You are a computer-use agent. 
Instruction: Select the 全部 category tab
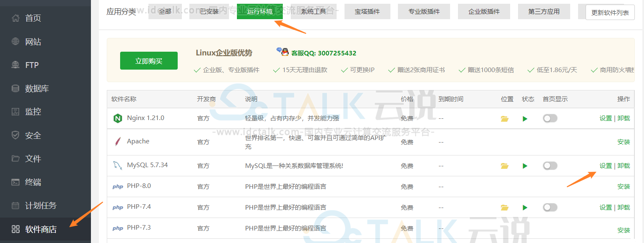tap(165, 11)
